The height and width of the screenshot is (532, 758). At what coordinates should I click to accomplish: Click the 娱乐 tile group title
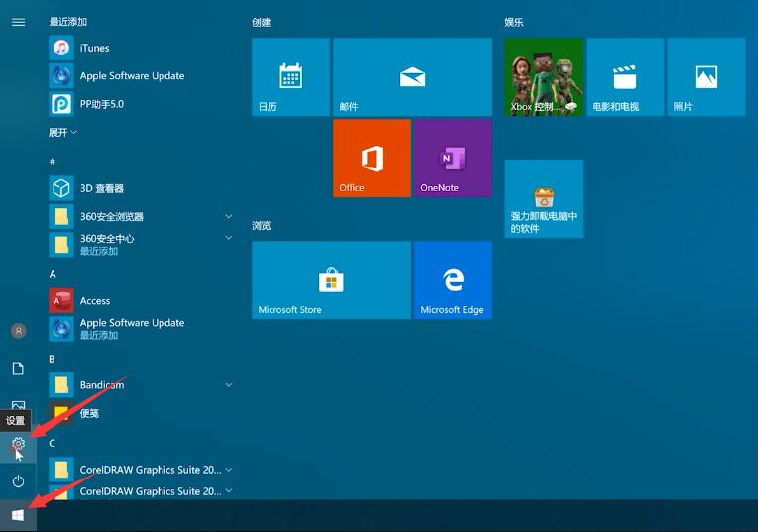pyautogui.click(x=514, y=22)
